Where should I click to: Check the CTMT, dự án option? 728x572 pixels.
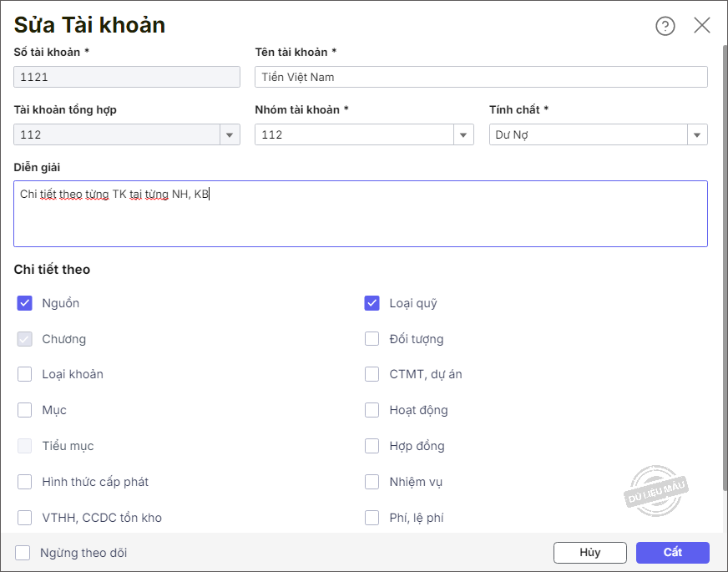pyautogui.click(x=372, y=374)
